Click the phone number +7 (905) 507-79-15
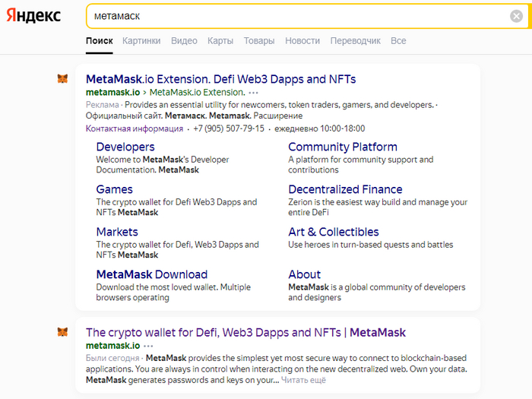532x399 pixels. [x=229, y=128]
